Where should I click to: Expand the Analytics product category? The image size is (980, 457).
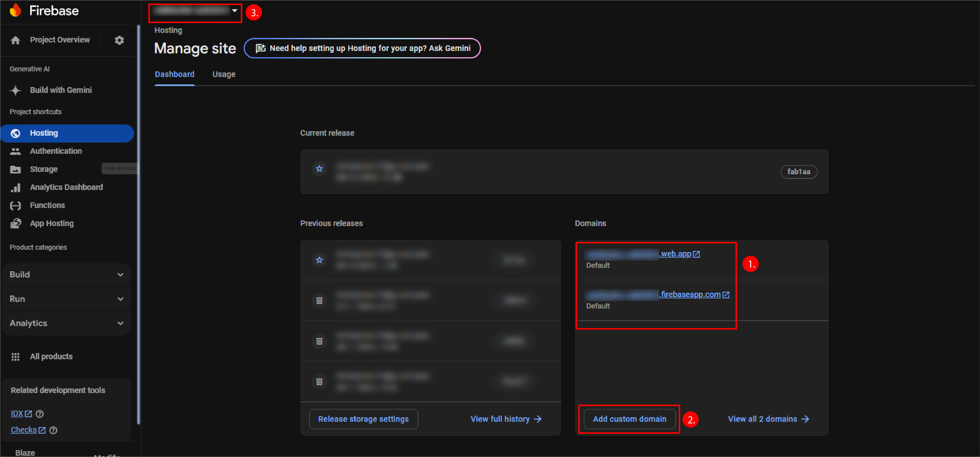(x=66, y=323)
